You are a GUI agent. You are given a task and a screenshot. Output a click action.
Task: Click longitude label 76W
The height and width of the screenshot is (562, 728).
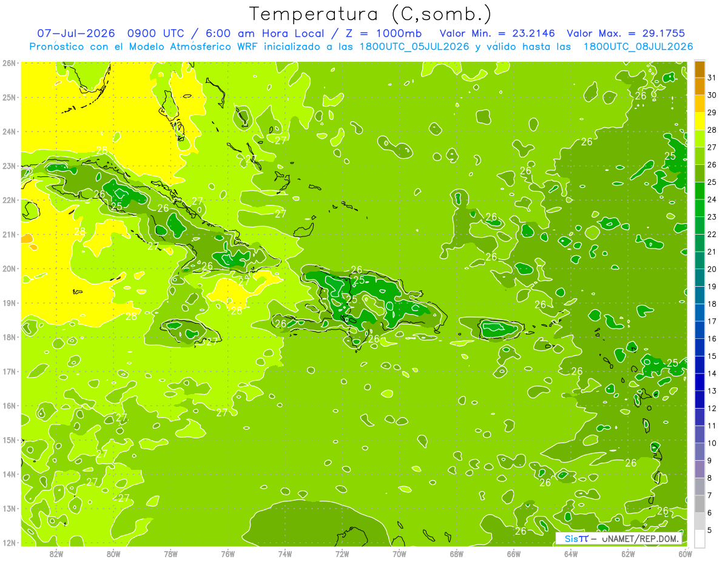pyautogui.click(x=227, y=554)
